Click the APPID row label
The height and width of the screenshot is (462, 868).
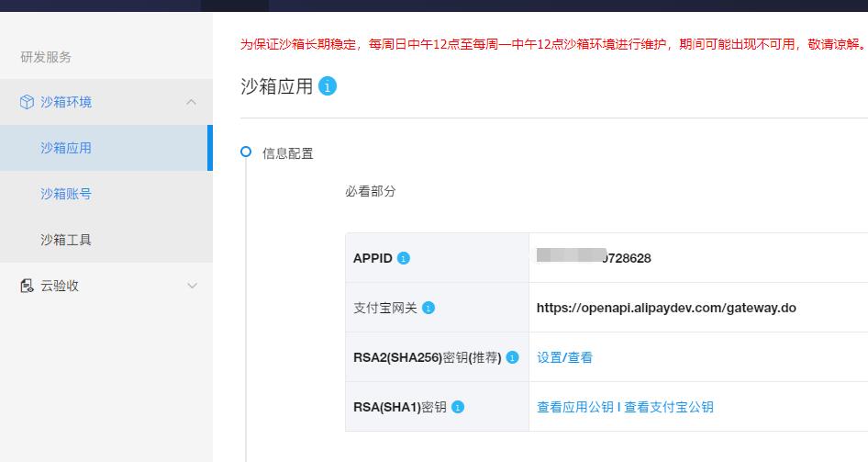(373, 258)
